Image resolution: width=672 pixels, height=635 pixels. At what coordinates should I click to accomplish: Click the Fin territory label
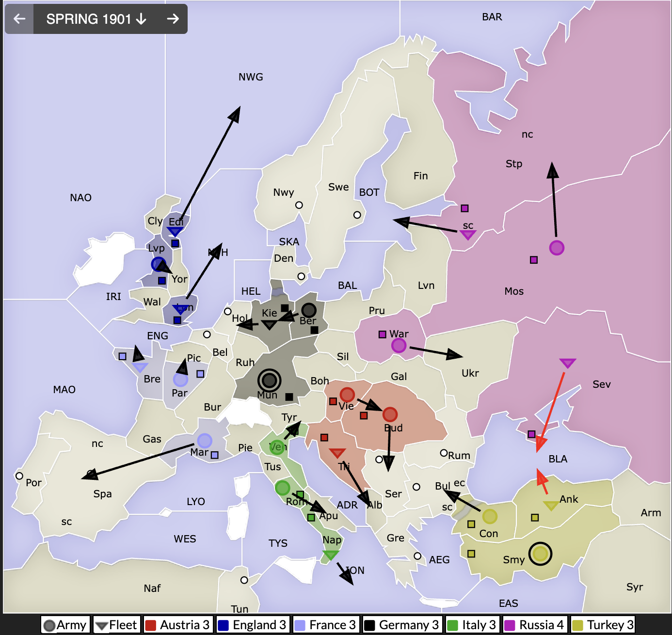(x=420, y=176)
